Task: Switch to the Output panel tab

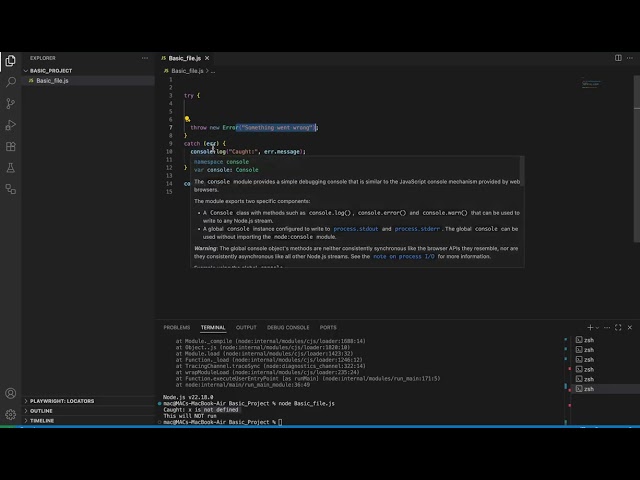Action: coord(246,327)
